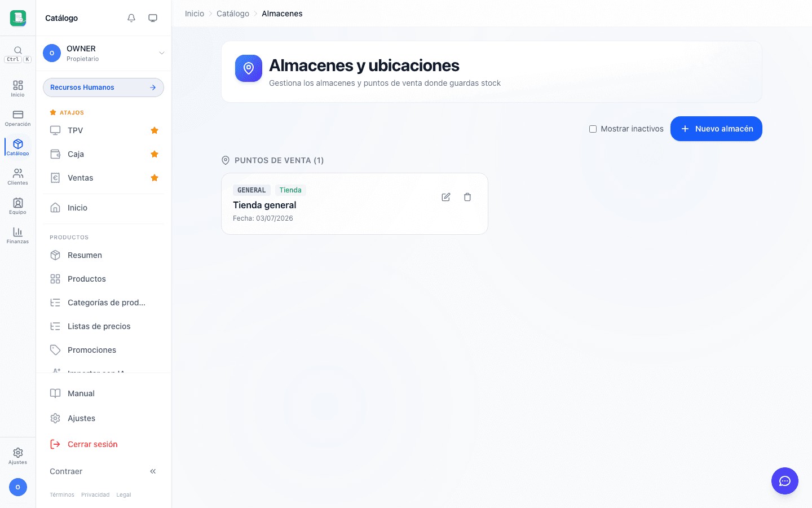Create a Nuevo almacén
The width and height of the screenshot is (812, 508).
tap(716, 129)
